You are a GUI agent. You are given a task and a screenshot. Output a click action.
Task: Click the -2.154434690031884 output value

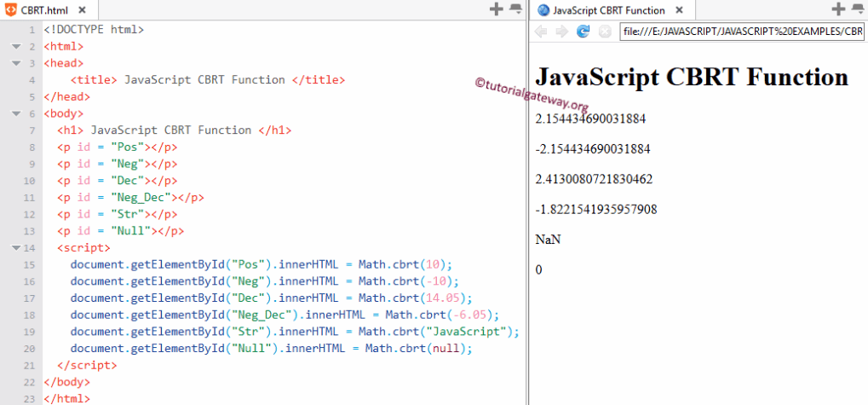pos(592,149)
